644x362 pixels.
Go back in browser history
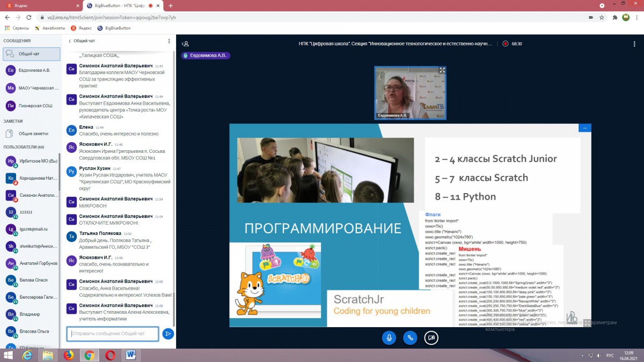pyautogui.click(x=7, y=17)
